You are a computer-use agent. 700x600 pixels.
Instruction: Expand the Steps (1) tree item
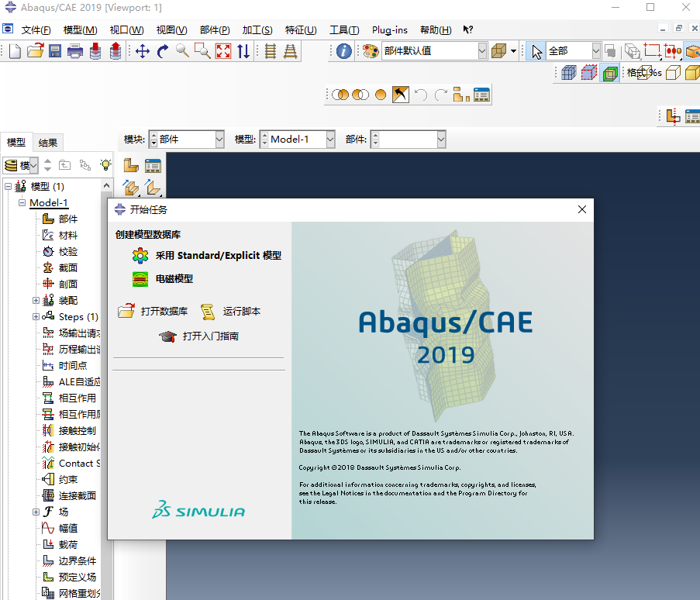(36, 316)
